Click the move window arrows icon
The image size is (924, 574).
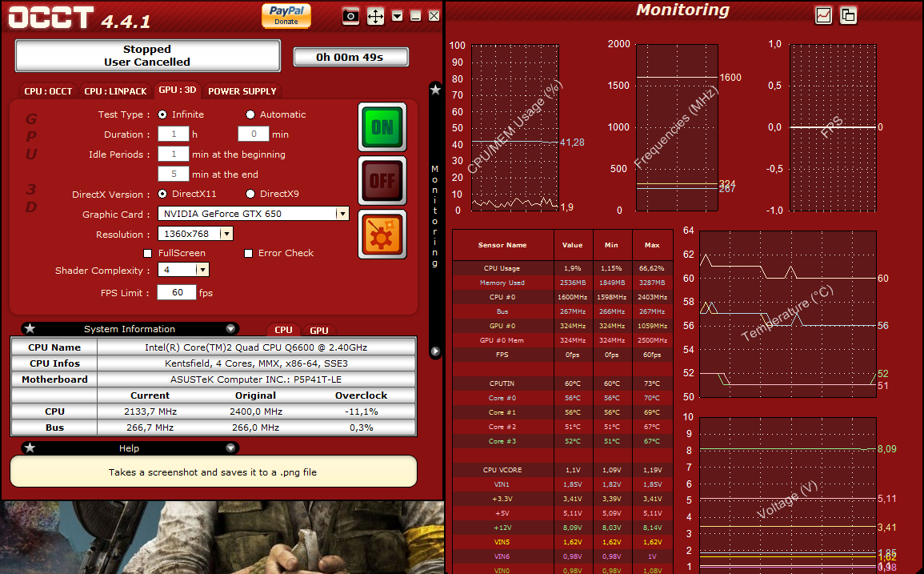pyautogui.click(x=375, y=16)
